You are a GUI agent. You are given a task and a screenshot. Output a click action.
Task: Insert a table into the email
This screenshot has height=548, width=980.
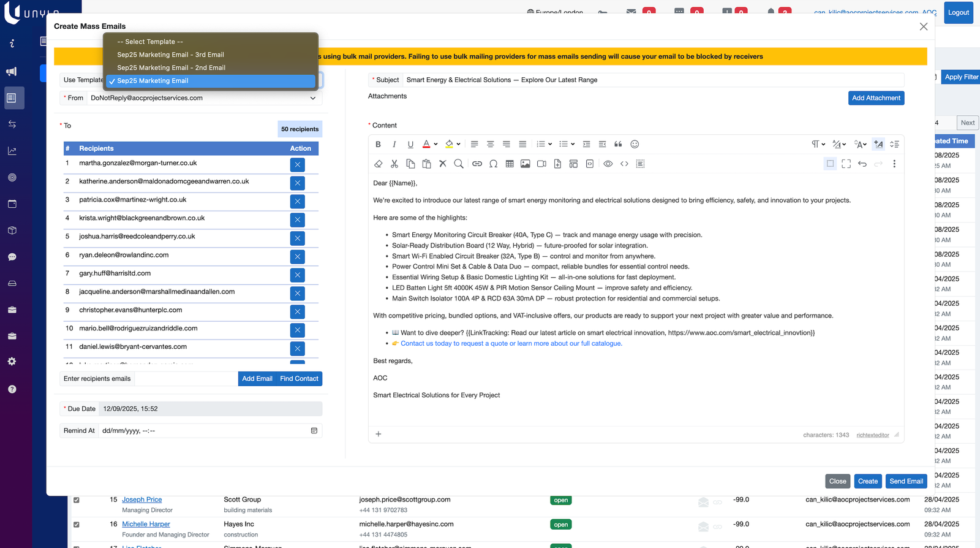click(510, 164)
